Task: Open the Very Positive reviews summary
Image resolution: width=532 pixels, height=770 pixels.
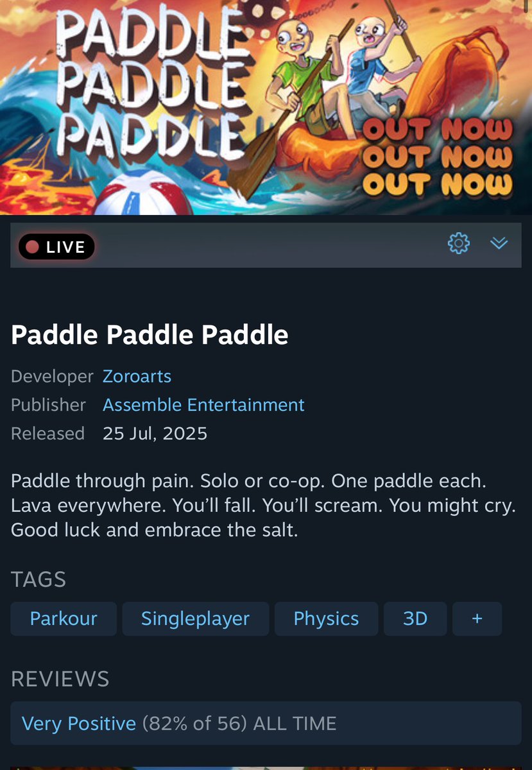Action: (x=266, y=724)
